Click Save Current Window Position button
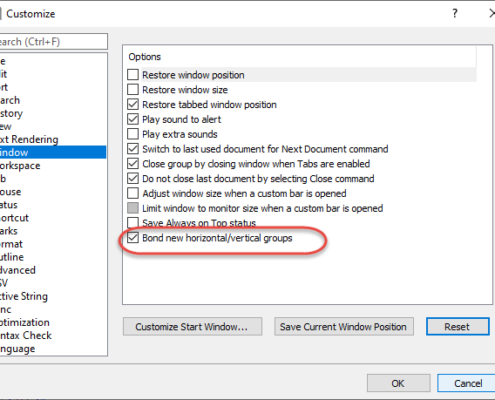Screen dimensions: 495x400 coord(344,327)
